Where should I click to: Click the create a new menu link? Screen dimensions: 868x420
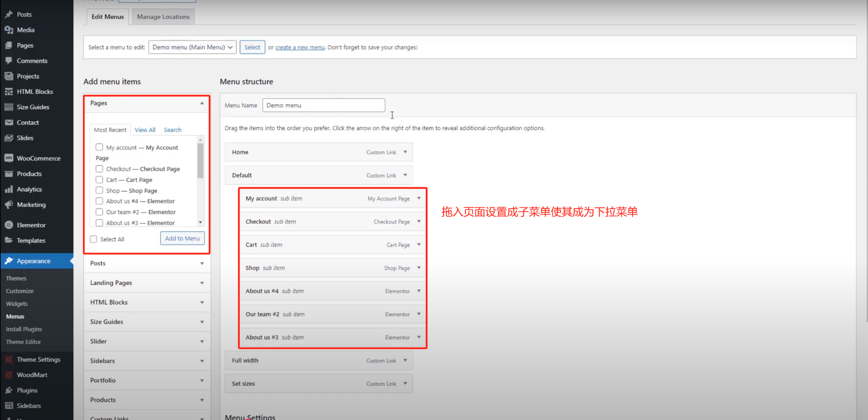[299, 47]
